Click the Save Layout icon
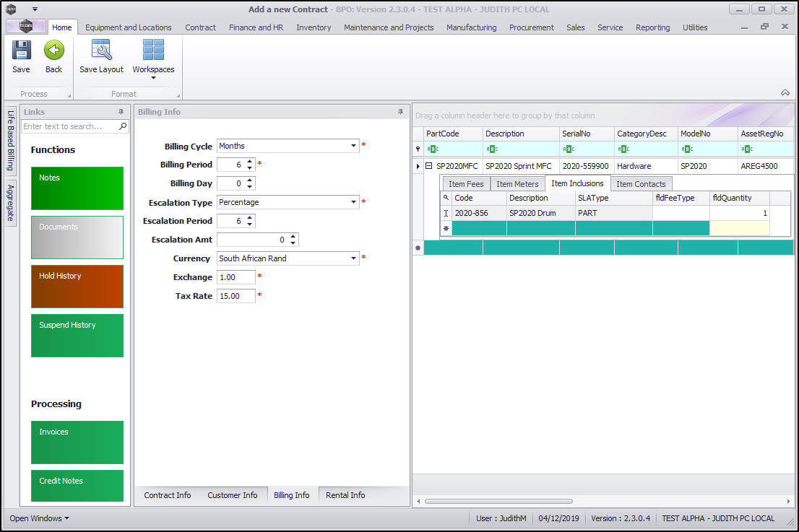 pyautogui.click(x=101, y=51)
